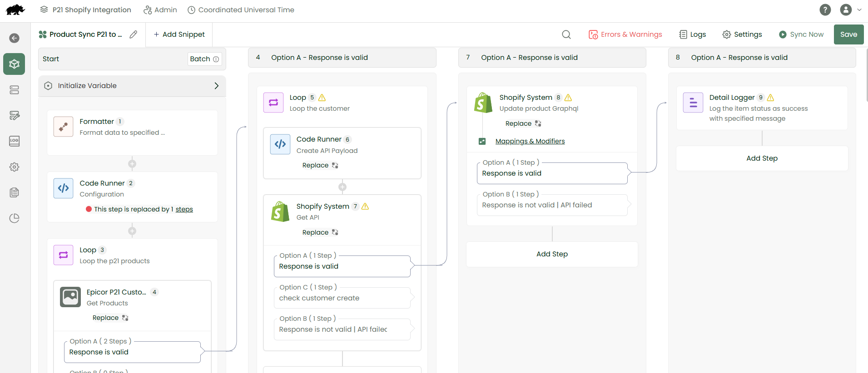Open the replaced-by steps link

pos(184,209)
